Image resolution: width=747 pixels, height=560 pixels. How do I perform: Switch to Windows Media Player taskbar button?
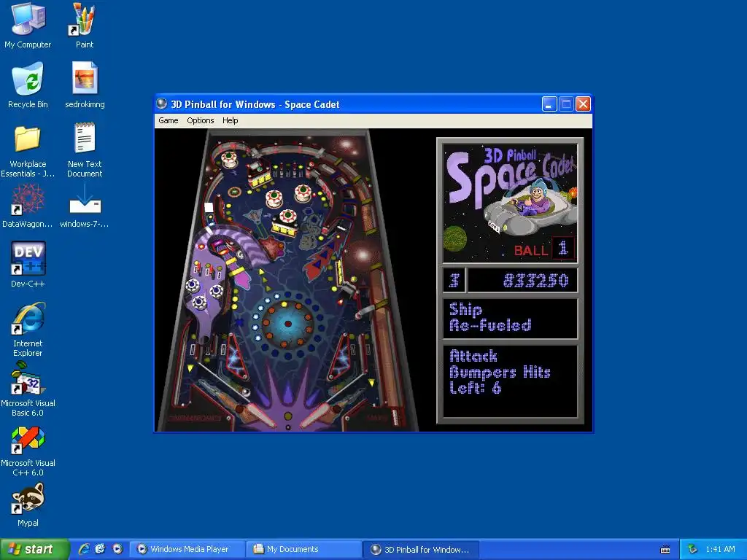187,550
